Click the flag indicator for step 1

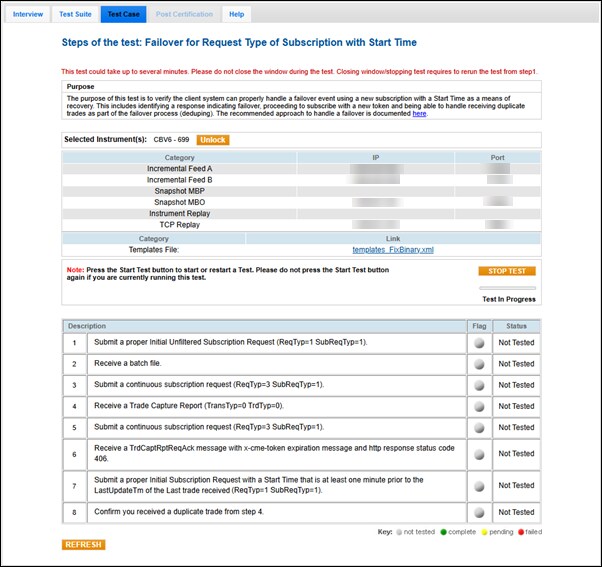479,343
